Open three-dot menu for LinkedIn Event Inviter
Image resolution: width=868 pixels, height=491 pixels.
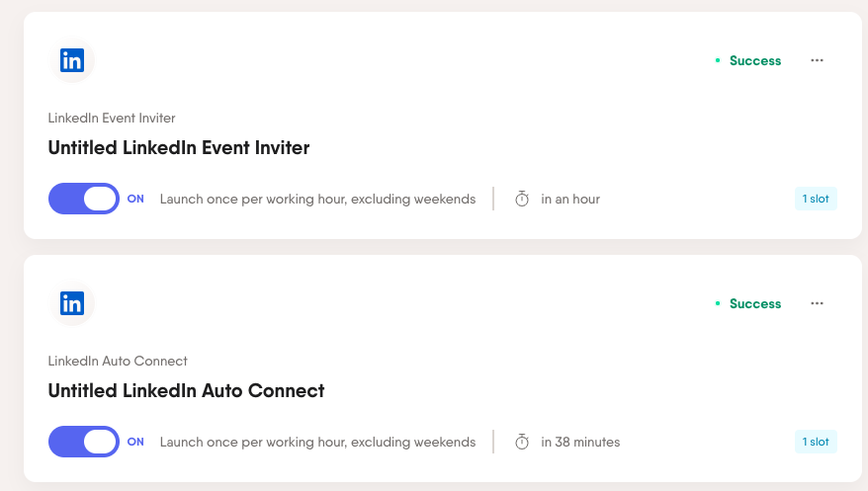point(817,60)
